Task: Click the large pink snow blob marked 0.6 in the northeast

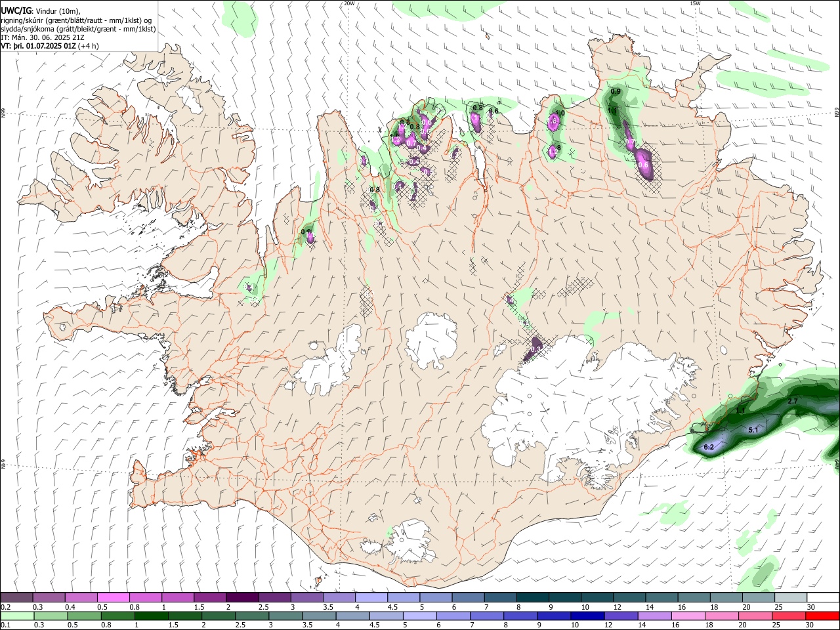Action: [x=643, y=165]
